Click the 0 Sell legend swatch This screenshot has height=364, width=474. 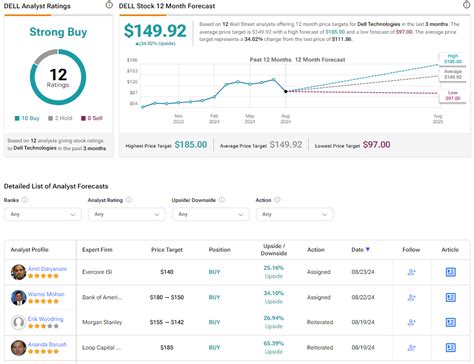point(84,118)
